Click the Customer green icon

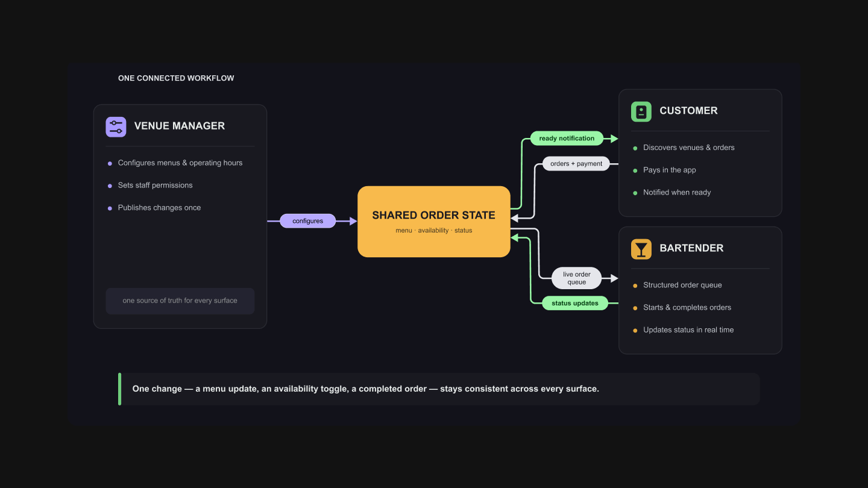point(641,111)
